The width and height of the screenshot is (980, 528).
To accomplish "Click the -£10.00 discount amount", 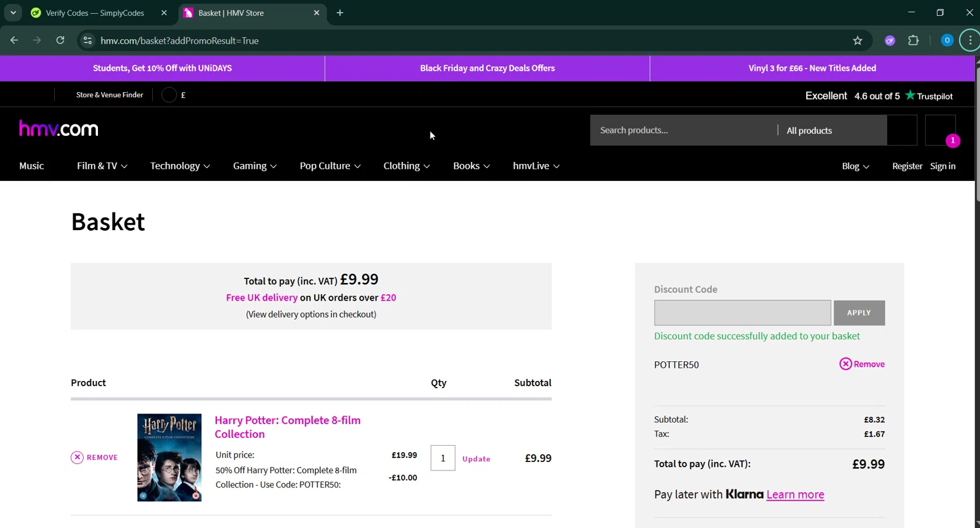I will (402, 478).
